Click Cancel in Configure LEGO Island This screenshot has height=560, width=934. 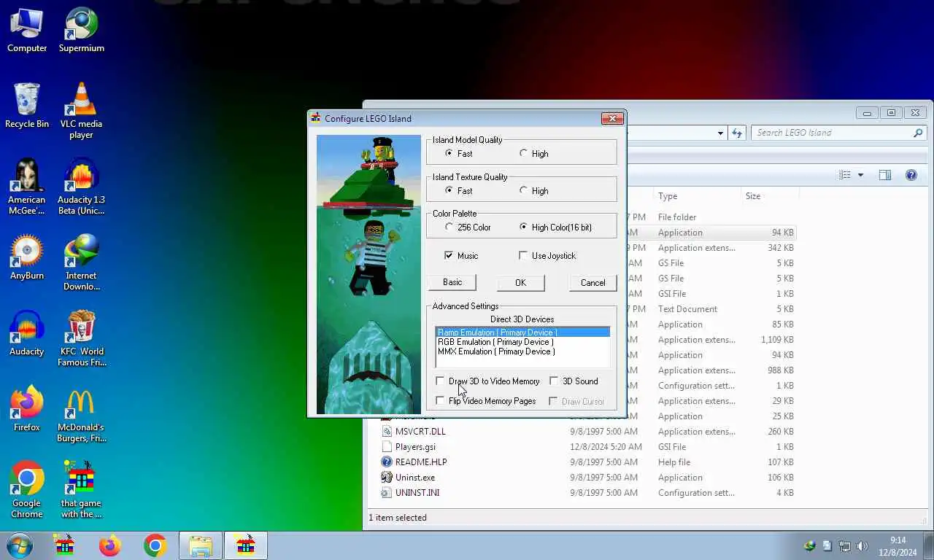click(593, 283)
